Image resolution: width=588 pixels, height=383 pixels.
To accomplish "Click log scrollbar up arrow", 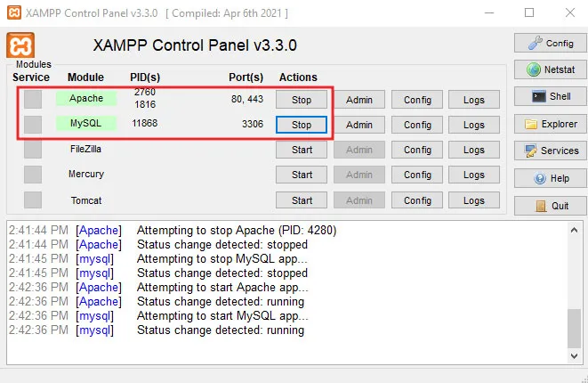I will 574,230.
